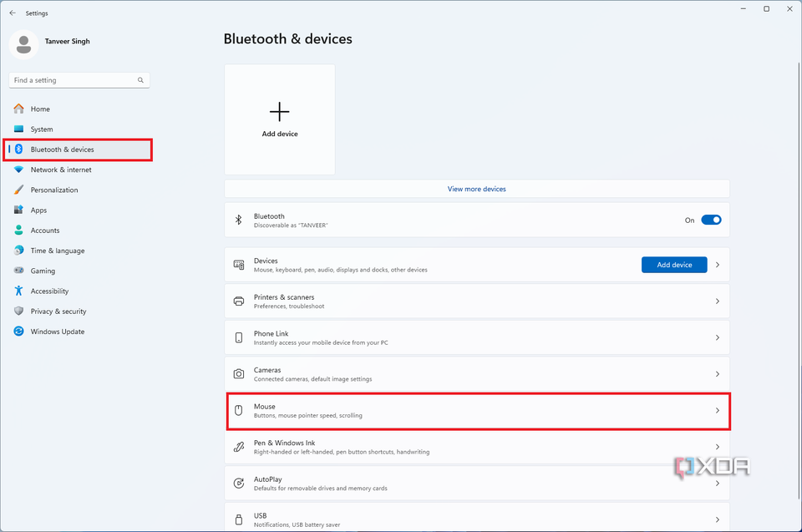
Task: Click the search magnifier icon
Action: coord(140,80)
